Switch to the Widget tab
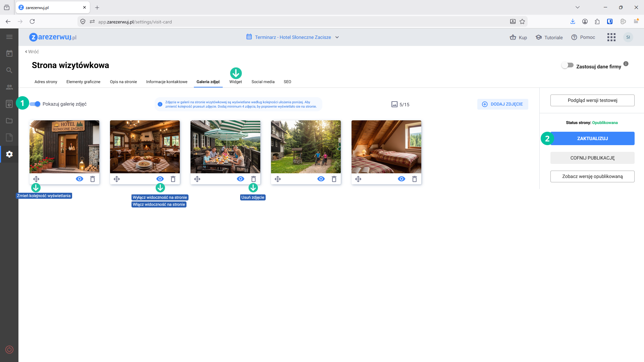The image size is (644, 362). coord(235,82)
